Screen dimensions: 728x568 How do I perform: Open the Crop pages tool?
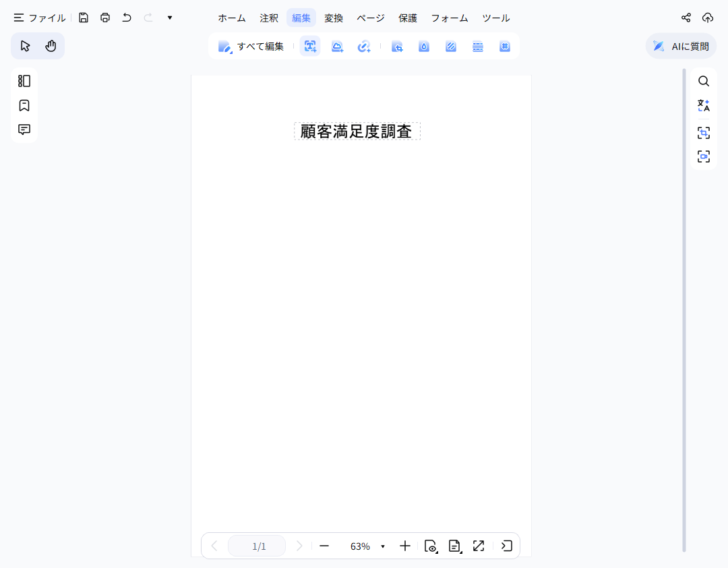pyautogui.click(x=398, y=46)
